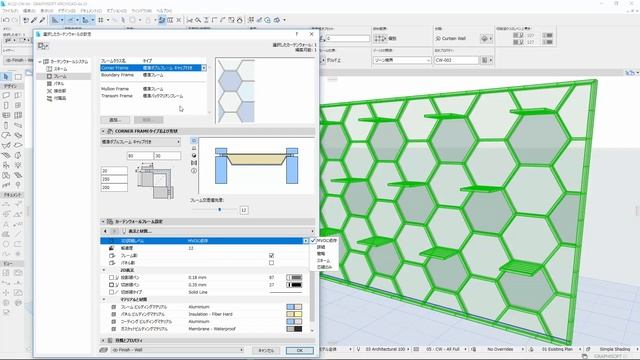Select the Inject Parameters syringe icon

pyautogui.click(x=42, y=20)
